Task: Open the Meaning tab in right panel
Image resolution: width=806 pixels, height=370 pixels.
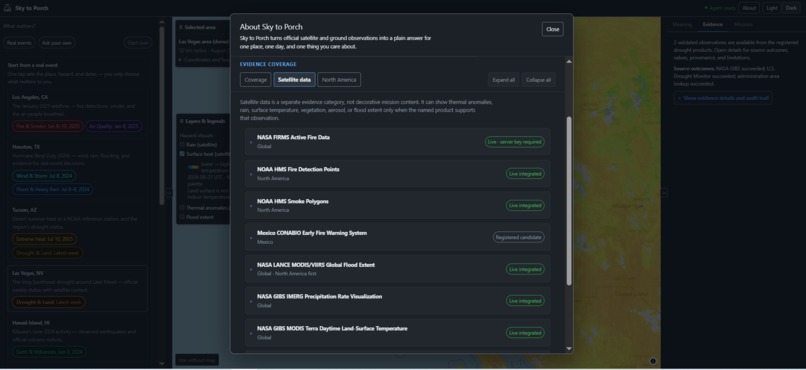Action: [682, 24]
